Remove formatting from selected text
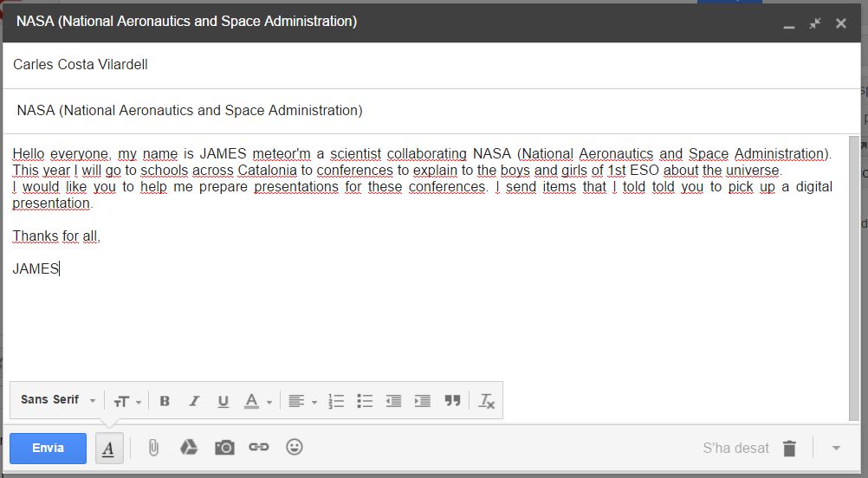Screen dimensions: 868x478 tap(487, 401)
